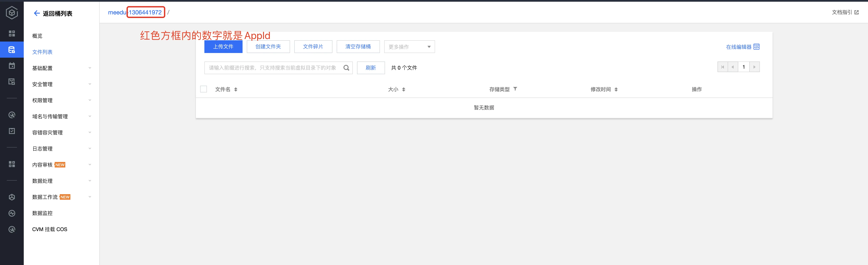This screenshot has height=265, width=868.
Task: Click the cube package icon in dark sidebar
Action: point(12,197)
